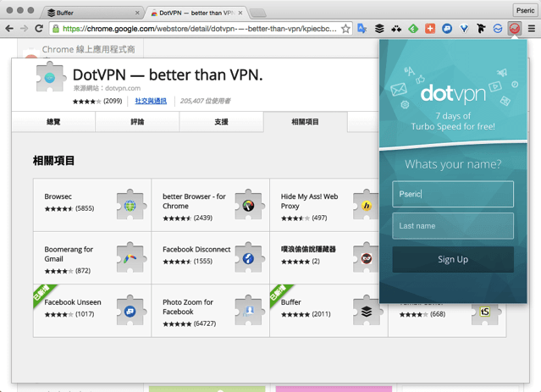Click orange plus extension icon
The height and width of the screenshot is (392, 541).
430,29
